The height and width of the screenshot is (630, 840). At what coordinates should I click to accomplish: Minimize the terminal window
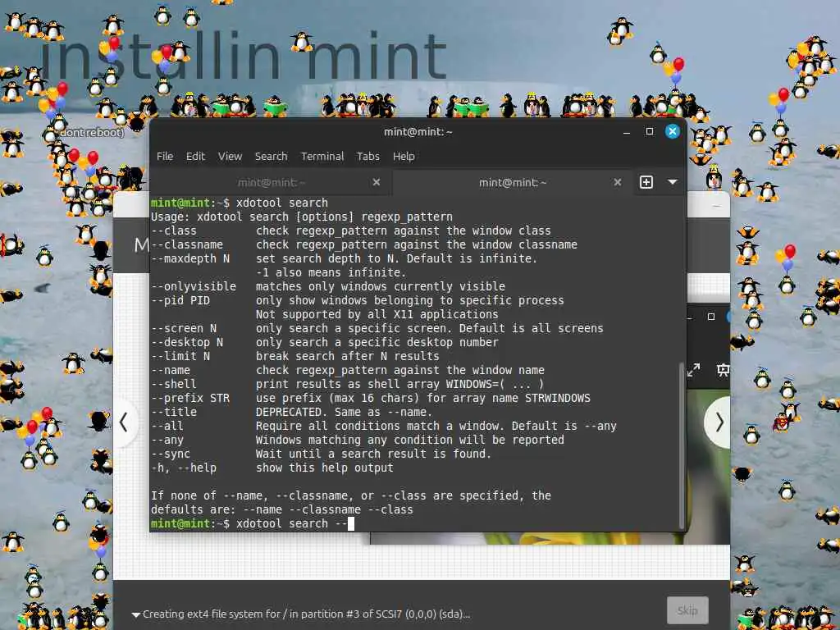(x=626, y=132)
